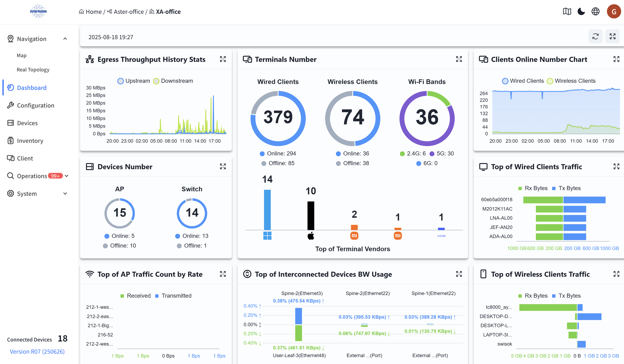Open user avatar G menu
Viewport: 624px width, 364px height.
coord(614,11)
